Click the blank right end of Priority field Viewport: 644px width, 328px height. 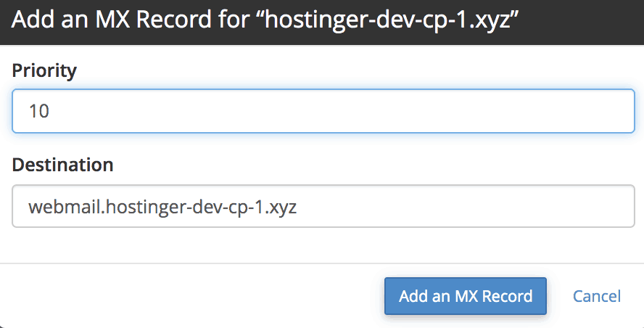(566, 111)
